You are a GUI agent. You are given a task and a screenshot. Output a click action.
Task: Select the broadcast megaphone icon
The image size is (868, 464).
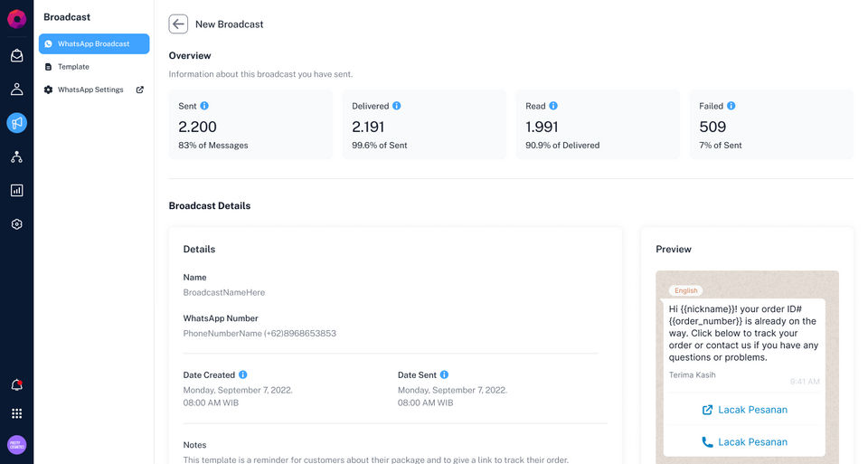(x=16, y=123)
